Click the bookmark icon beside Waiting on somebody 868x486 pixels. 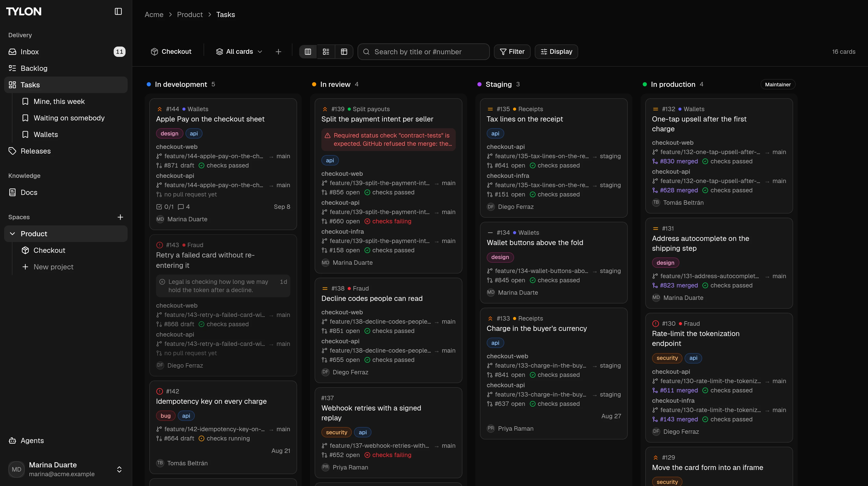point(25,118)
